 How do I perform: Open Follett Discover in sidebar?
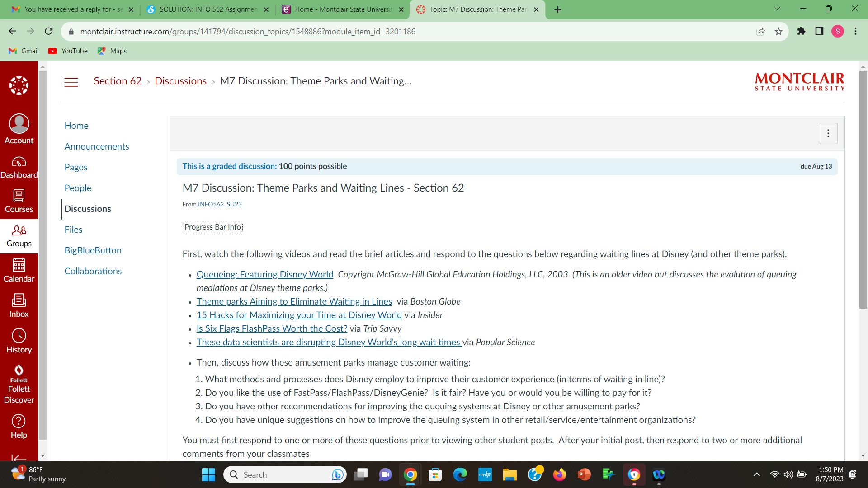coord(19,384)
